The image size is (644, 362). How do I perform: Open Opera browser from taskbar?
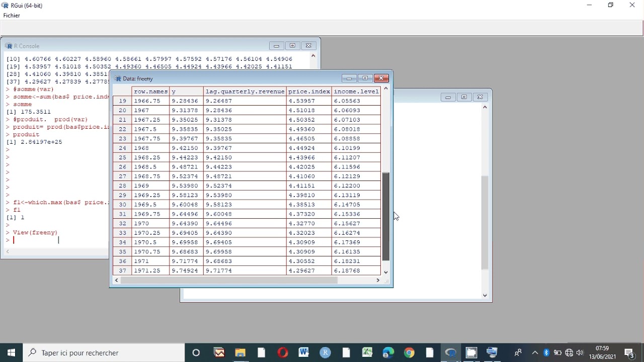(283, 353)
